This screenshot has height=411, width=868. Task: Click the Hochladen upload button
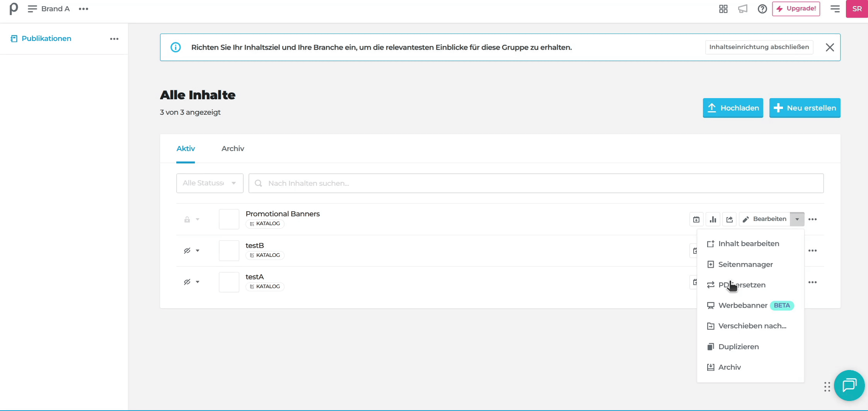(x=733, y=108)
